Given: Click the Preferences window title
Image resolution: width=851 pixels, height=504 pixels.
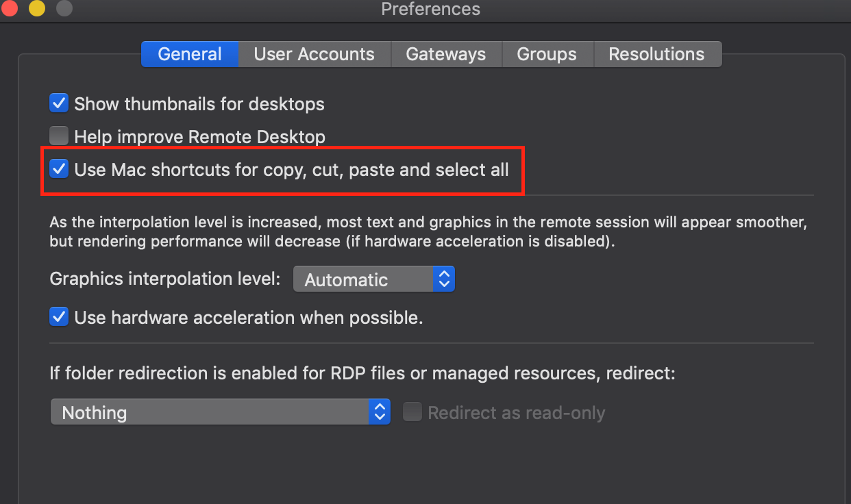Looking at the screenshot, I should (430, 9).
